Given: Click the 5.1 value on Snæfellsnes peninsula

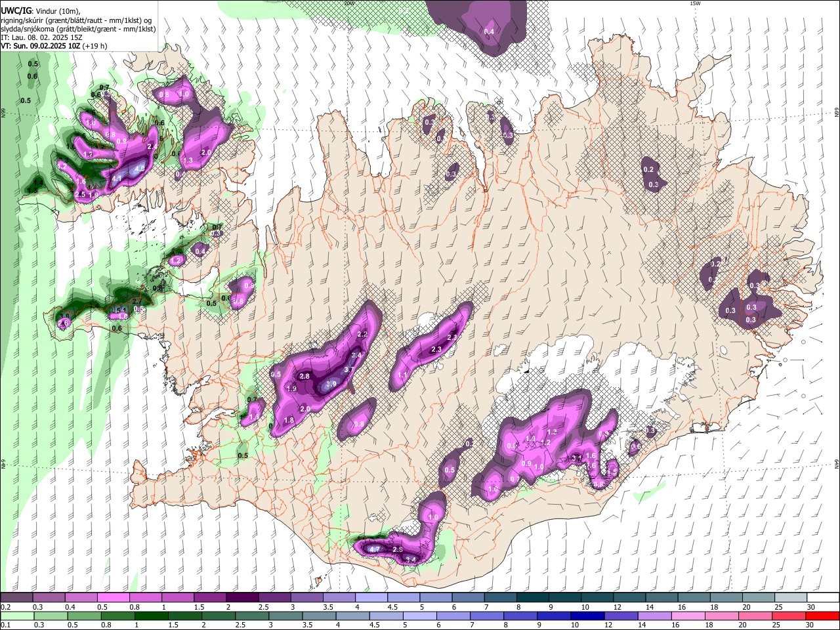Looking at the screenshot, I should coord(121,310).
